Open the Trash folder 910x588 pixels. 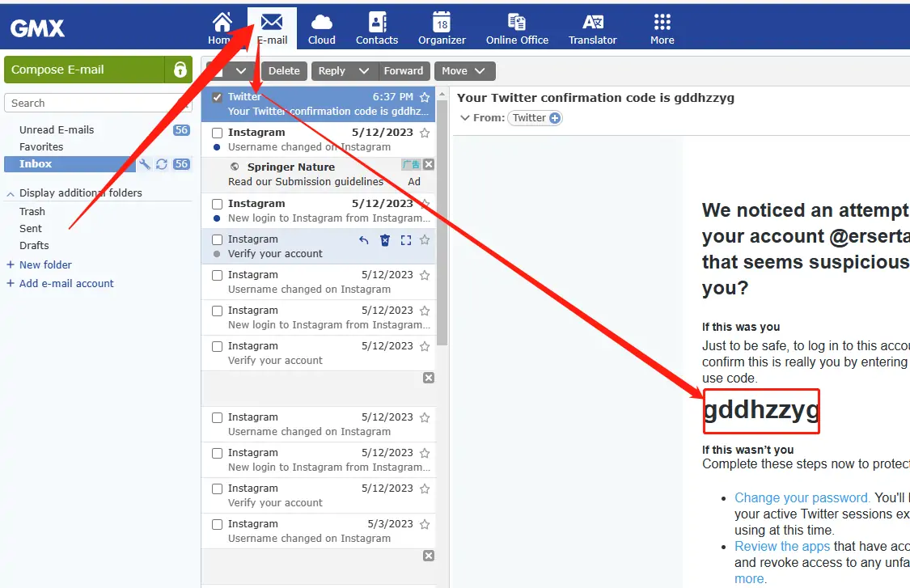[x=32, y=211]
